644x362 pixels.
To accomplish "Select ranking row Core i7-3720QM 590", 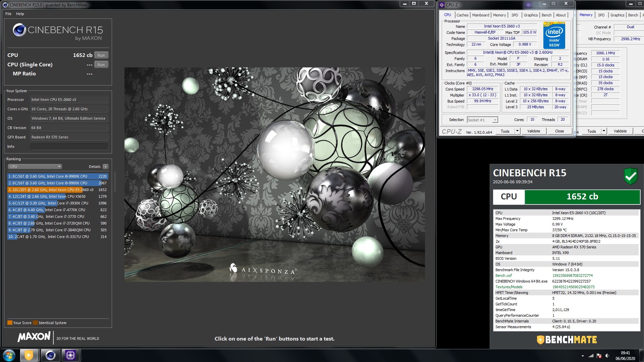I will point(57,223).
